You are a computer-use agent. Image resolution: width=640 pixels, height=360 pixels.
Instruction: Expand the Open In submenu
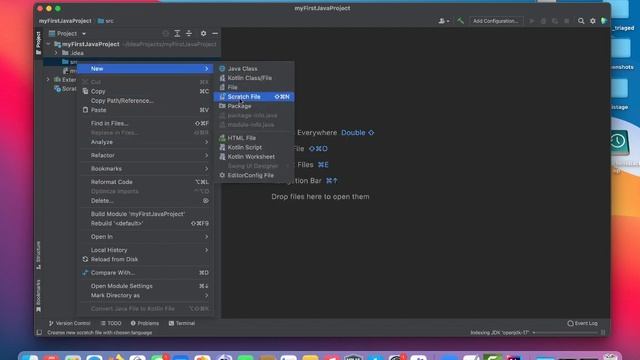click(x=145, y=237)
